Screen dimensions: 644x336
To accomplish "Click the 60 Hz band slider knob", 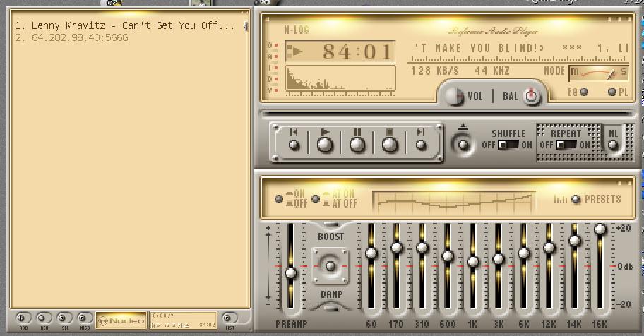I will 371,253.
